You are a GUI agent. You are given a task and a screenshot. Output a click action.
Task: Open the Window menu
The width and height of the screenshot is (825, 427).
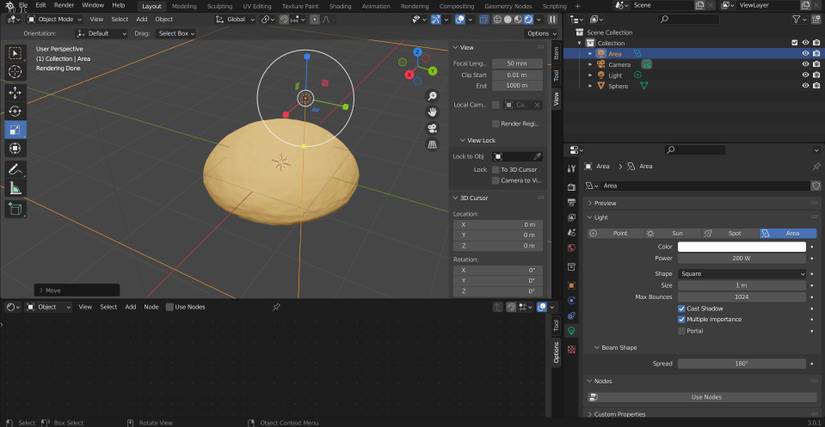(93, 6)
